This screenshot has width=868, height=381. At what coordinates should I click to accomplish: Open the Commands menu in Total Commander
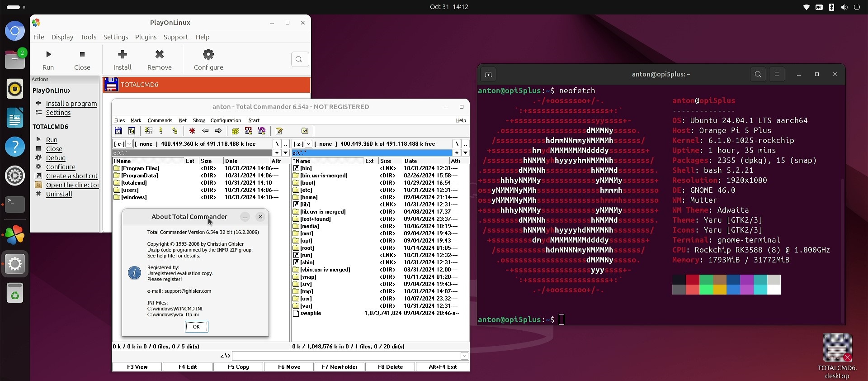160,120
